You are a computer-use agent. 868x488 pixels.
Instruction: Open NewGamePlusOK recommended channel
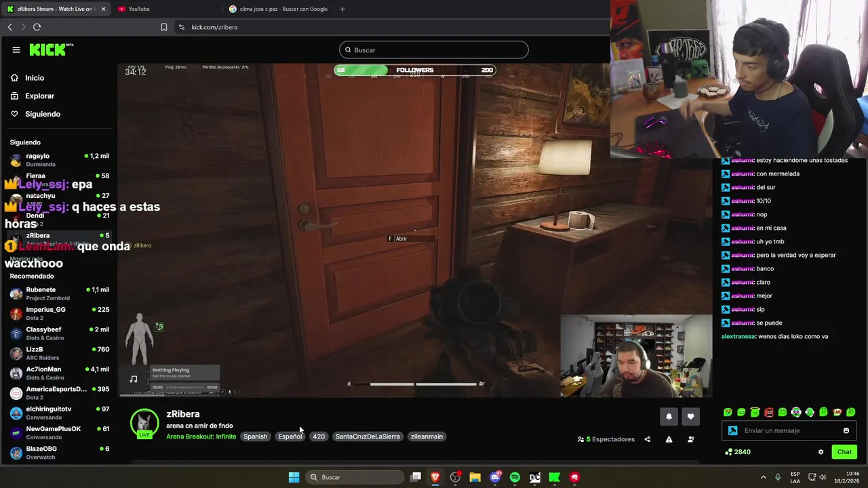tap(60, 432)
